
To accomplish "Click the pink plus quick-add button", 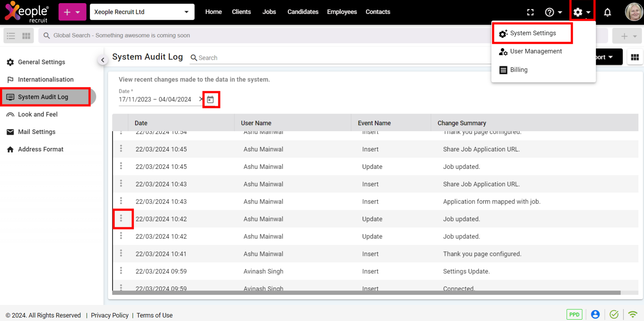I will [x=72, y=12].
